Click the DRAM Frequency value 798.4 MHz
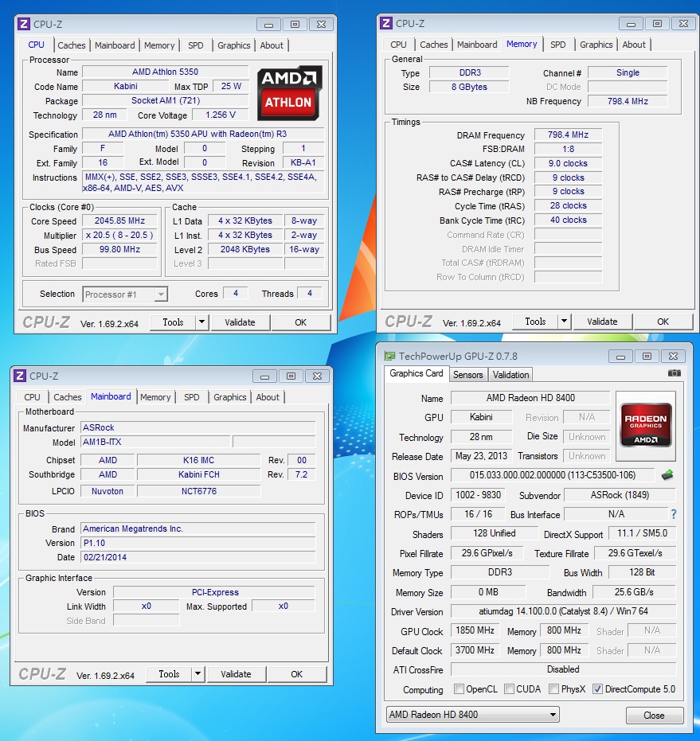This screenshot has height=741, width=700. point(568,135)
